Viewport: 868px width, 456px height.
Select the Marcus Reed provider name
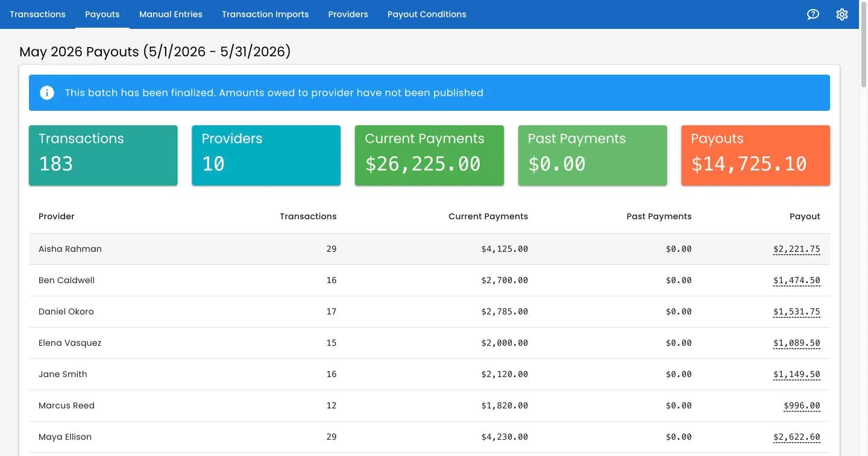66,405
